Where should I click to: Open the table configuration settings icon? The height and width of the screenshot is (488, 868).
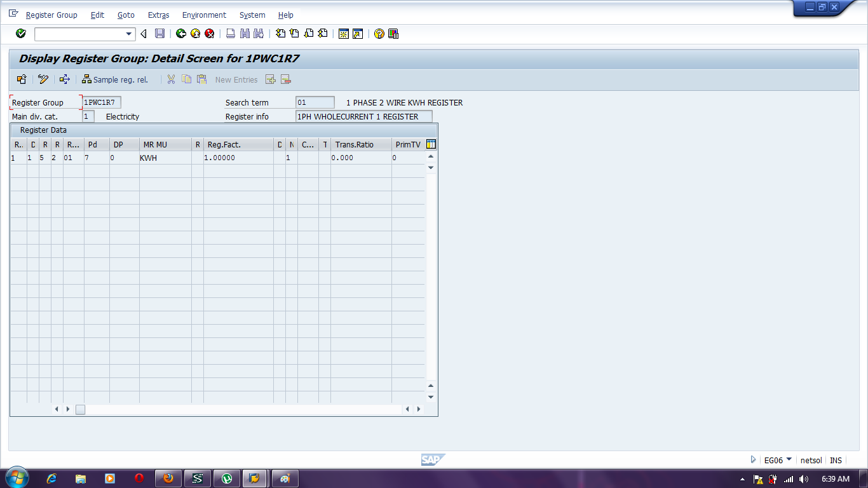[431, 144]
